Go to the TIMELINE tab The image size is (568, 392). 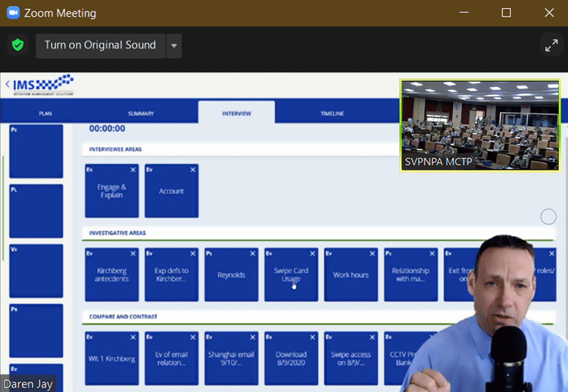click(332, 113)
